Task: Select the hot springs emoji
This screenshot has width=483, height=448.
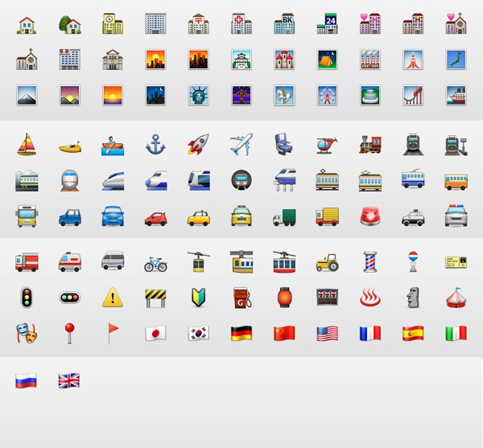Action: click(x=370, y=297)
